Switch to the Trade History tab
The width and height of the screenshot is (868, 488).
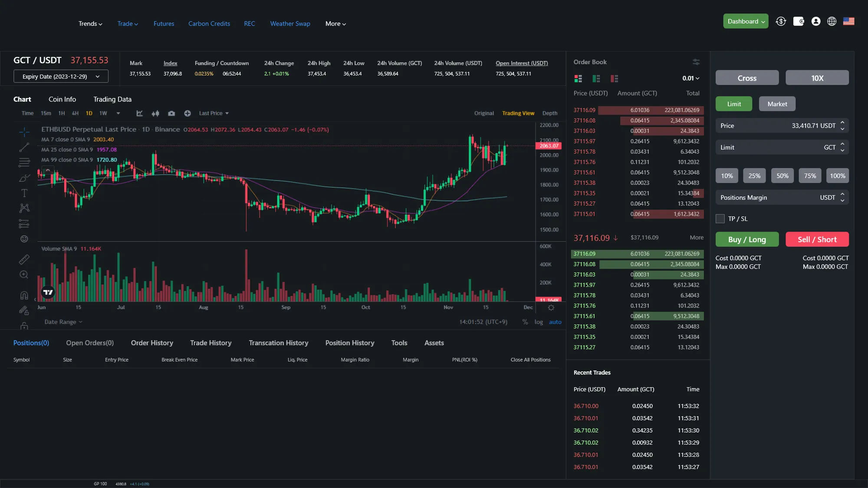point(210,343)
